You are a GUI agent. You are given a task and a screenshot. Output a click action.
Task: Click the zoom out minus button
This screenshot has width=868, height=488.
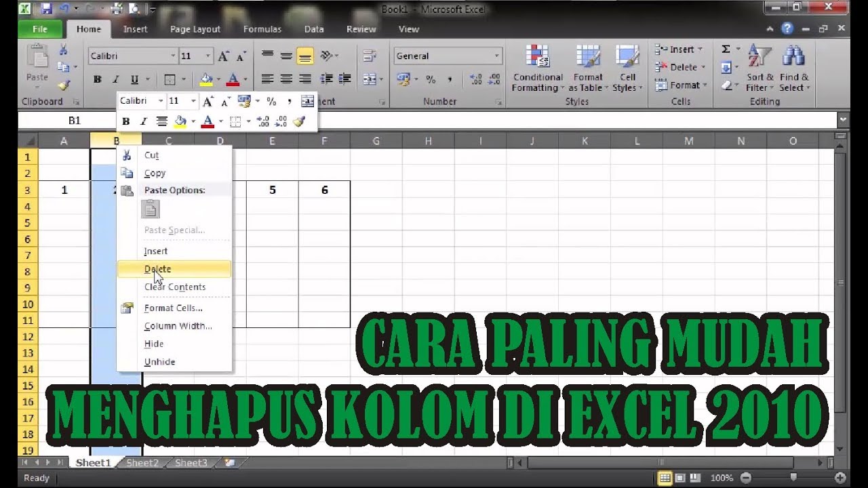click(x=745, y=478)
